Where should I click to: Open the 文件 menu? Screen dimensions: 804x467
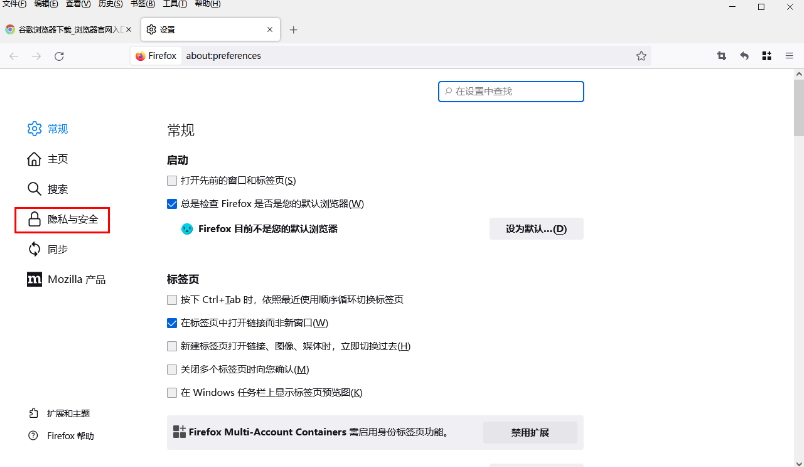[14, 4]
